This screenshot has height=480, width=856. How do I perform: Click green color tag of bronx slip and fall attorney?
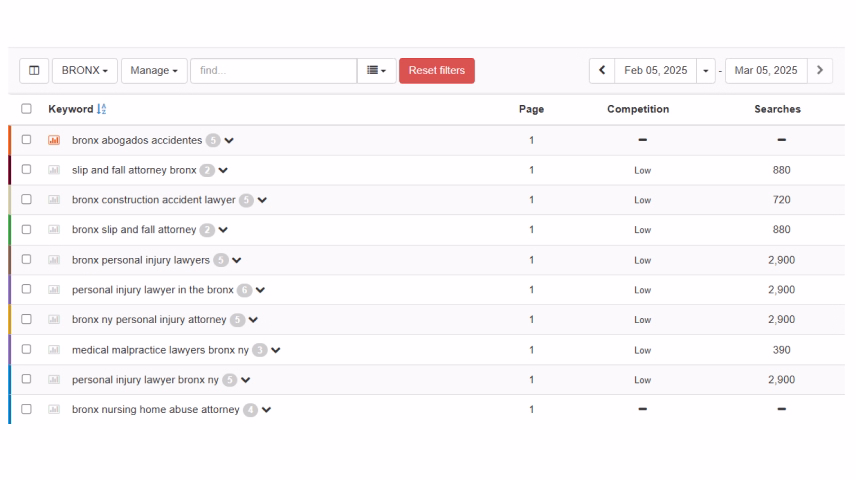[x=10, y=230]
